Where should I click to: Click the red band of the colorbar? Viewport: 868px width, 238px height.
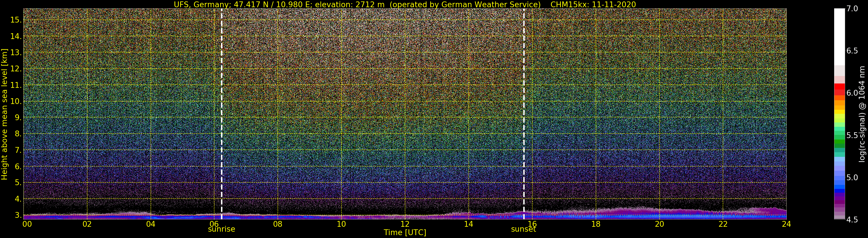(x=839, y=89)
